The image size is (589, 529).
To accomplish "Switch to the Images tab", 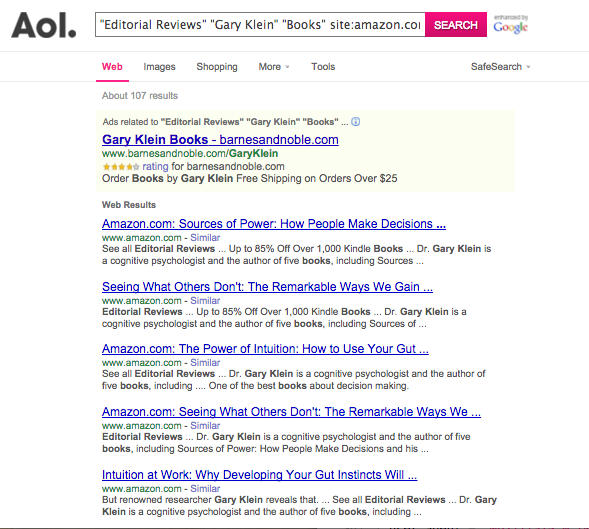I will tap(159, 67).
